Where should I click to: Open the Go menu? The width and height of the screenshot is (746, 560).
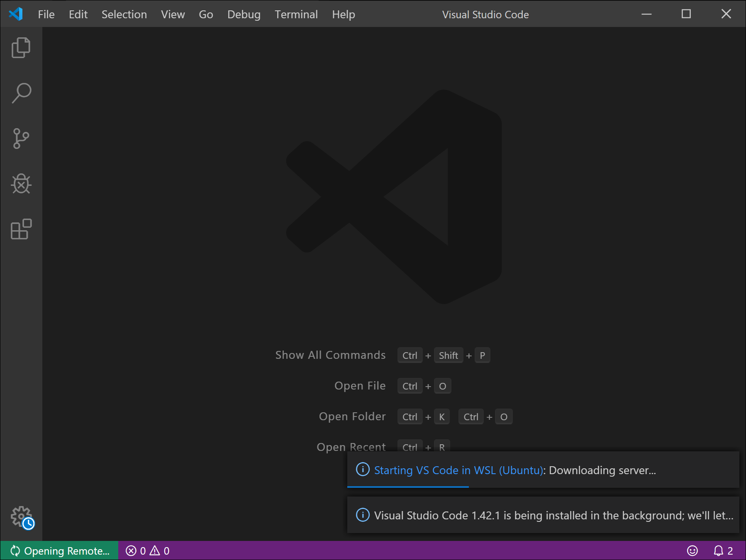(206, 14)
